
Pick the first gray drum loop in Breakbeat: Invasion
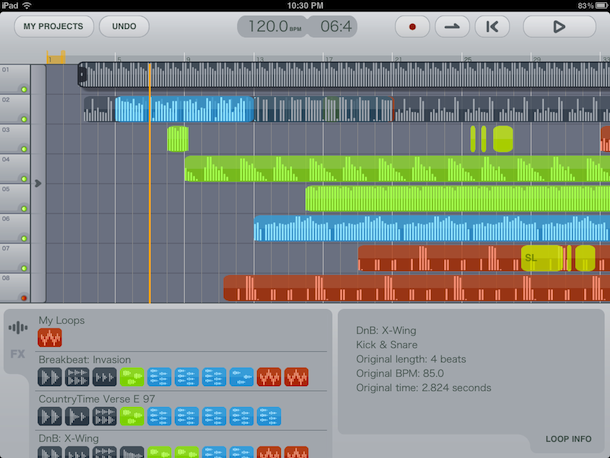(50, 377)
